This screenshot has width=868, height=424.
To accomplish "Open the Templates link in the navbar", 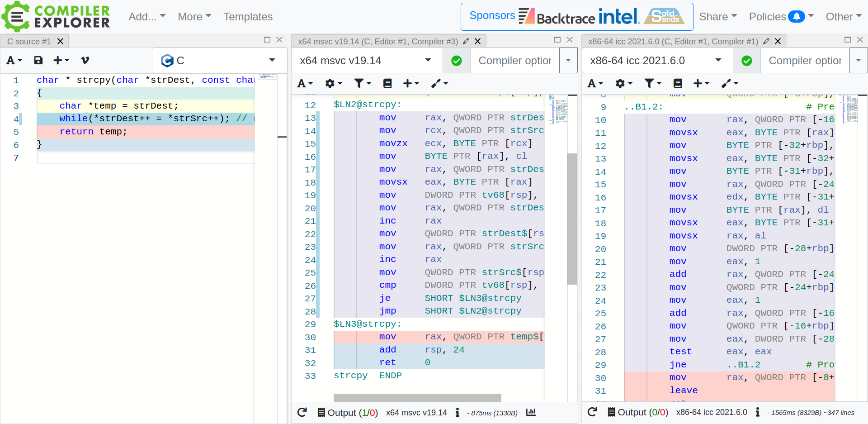I will point(248,17).
